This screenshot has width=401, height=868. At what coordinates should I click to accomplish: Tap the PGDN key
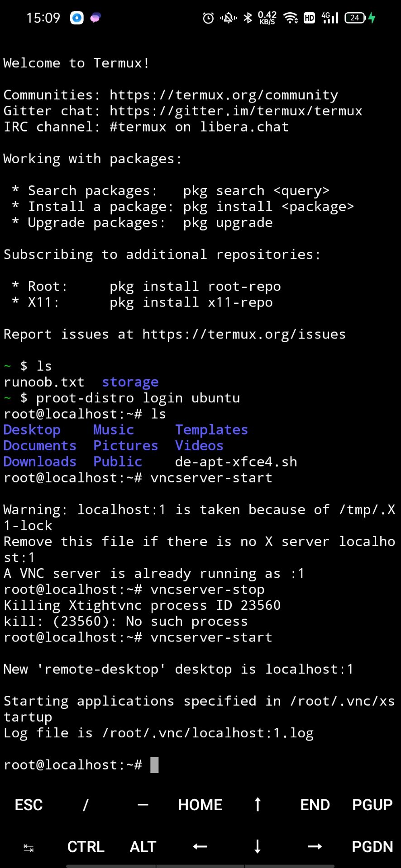[372, 846]
